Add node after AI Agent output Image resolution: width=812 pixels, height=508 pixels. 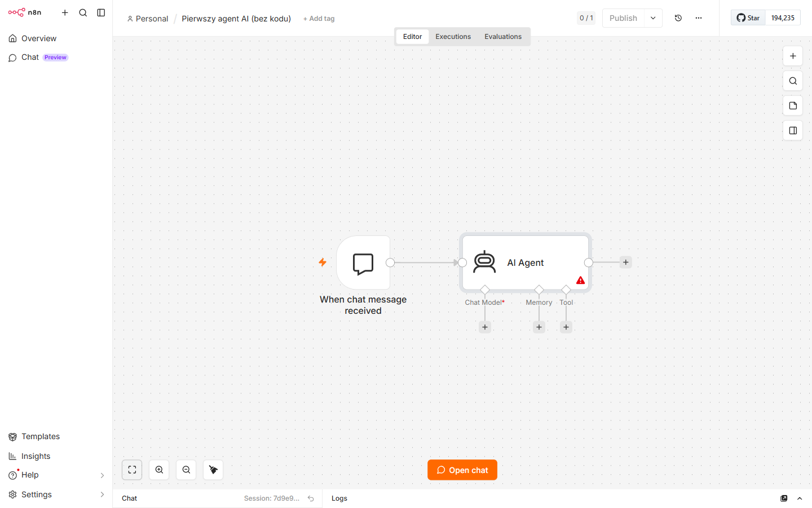pyautogui.click(x=626, y=262)
